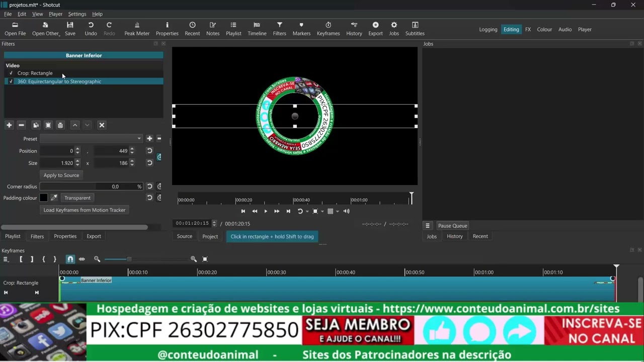644x362 pixels.
Task: Toggle player zoom fit button
Action: click(x=315, y=211)
